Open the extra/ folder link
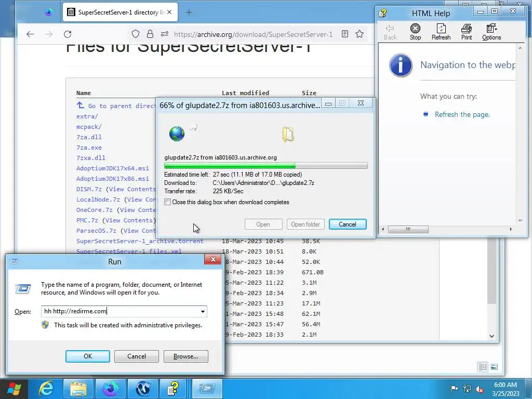This screenshot has height=399, width=532. 87,116
